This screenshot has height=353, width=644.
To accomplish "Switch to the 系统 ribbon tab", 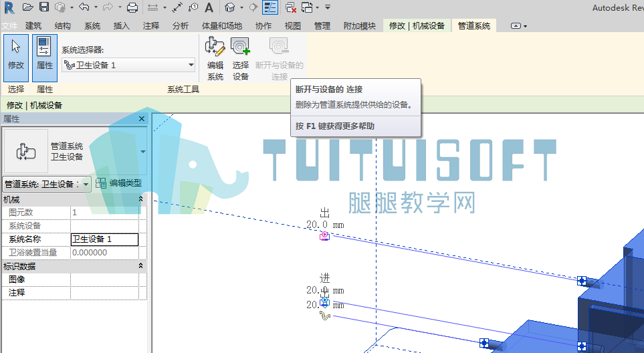I will pos(92,26).
